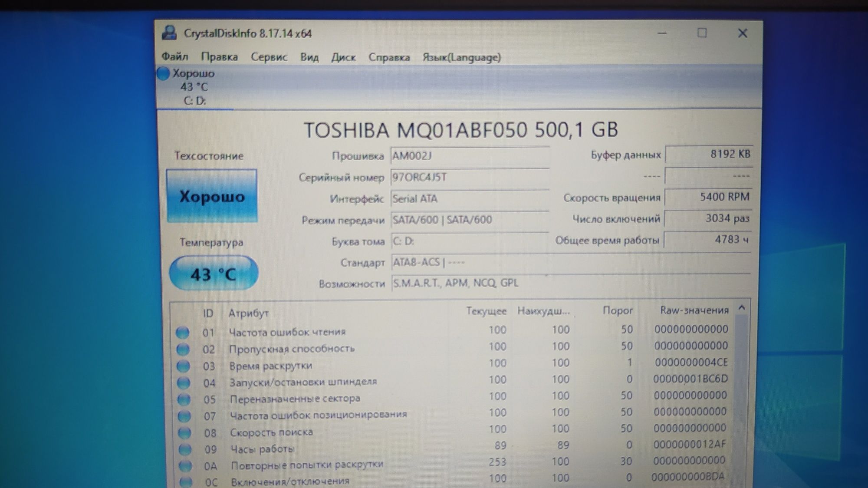
Task: Click the scroll-up arrow of SMART list
Action: click(x=742, y=308)
